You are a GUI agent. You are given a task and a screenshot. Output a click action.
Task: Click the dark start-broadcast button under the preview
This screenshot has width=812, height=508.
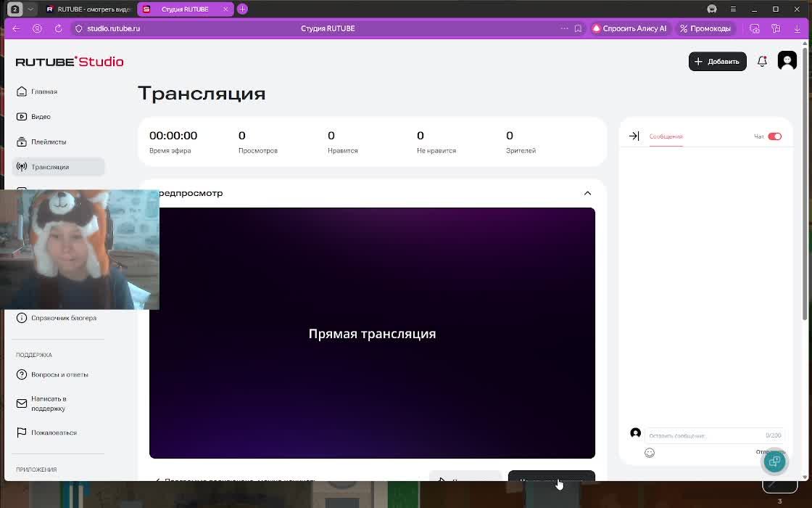point(552,476)
